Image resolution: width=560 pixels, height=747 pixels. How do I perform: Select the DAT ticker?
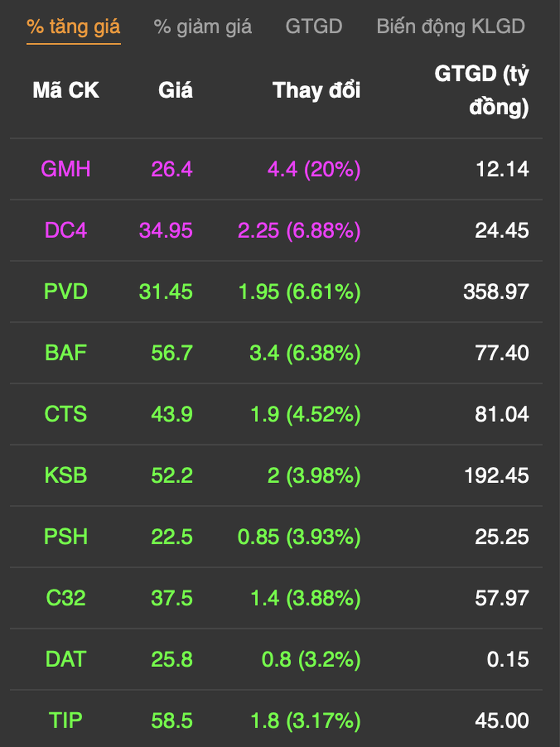tap(65, 660)
